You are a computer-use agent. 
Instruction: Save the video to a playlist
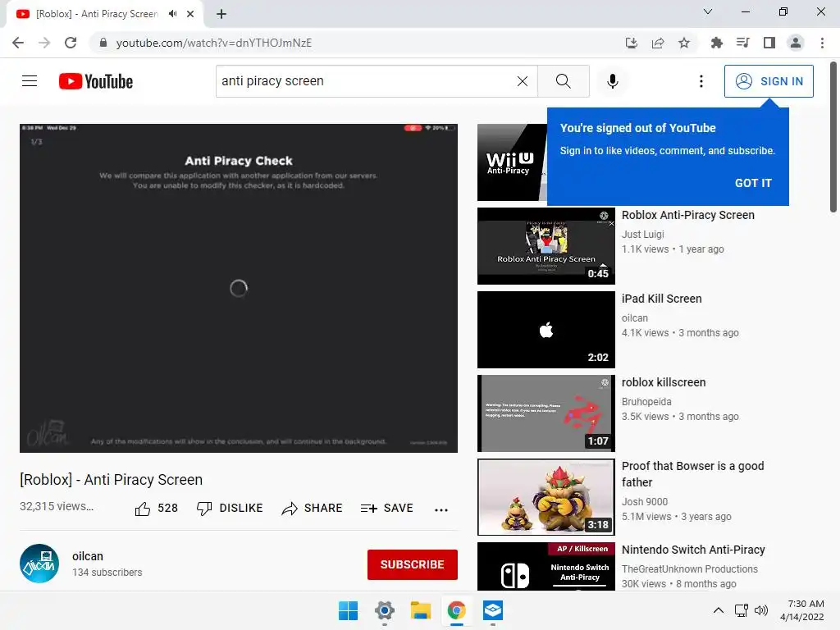[x=387, y=509]
